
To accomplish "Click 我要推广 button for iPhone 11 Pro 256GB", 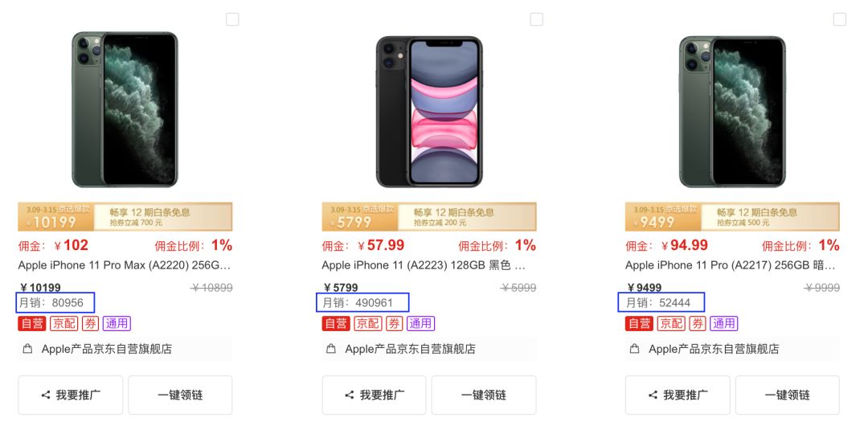I will (x=678, y=395).
